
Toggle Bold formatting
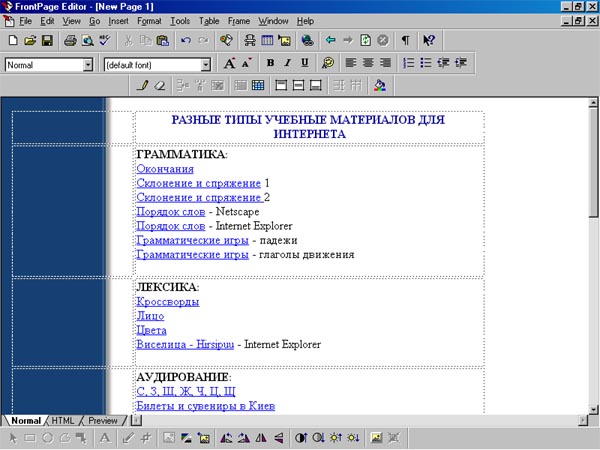[x=271, y=63]
